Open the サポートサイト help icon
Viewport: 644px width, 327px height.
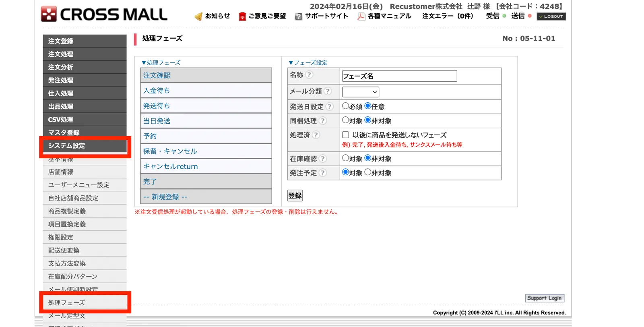299,17
